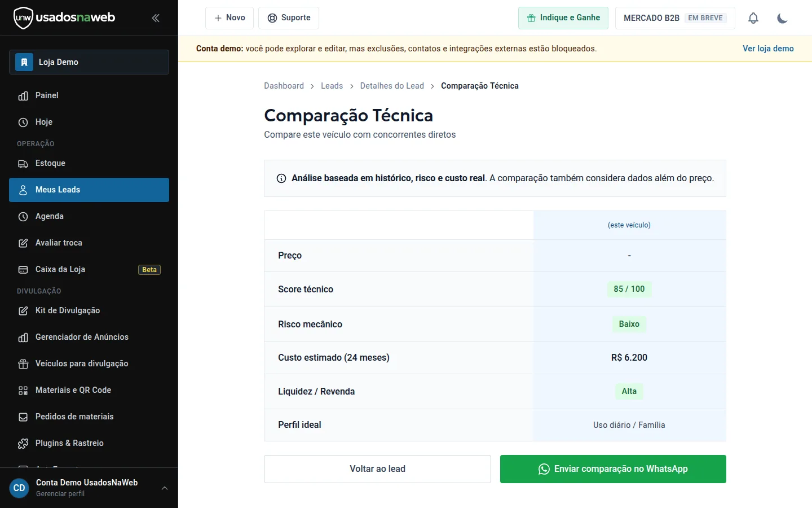Open Gerenciador de Anúncios

tap(89, 337)
